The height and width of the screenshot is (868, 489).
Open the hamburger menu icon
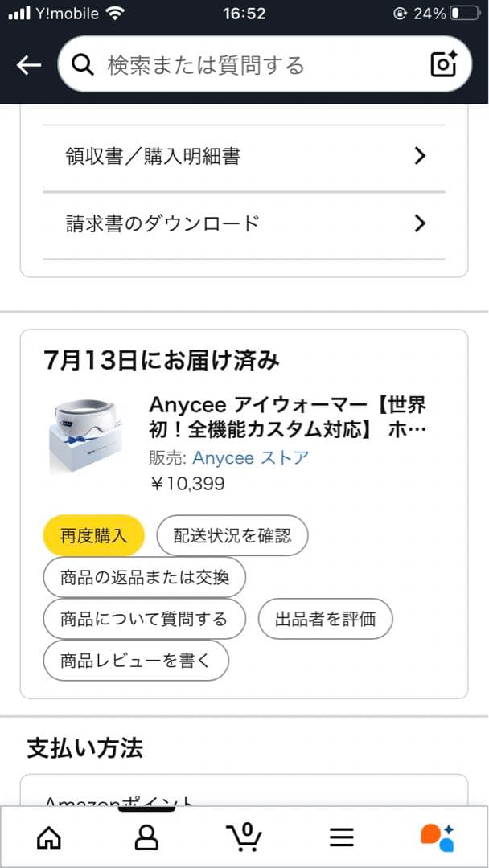coord(342,837)
